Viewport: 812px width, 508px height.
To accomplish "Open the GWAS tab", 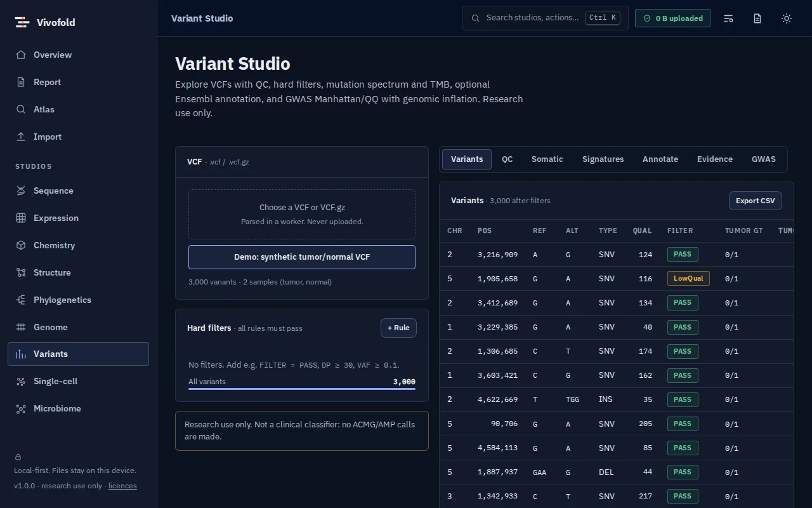I will click(764, 159).
